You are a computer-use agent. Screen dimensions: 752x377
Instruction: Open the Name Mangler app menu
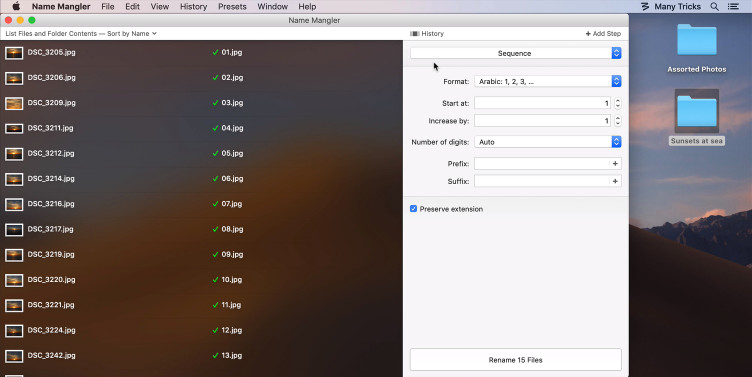(x=61, y=6)
